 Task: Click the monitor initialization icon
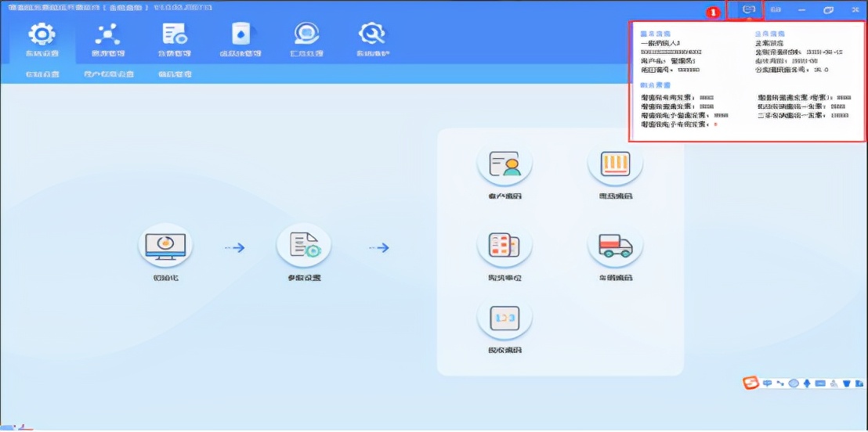(x=165, y=246)
